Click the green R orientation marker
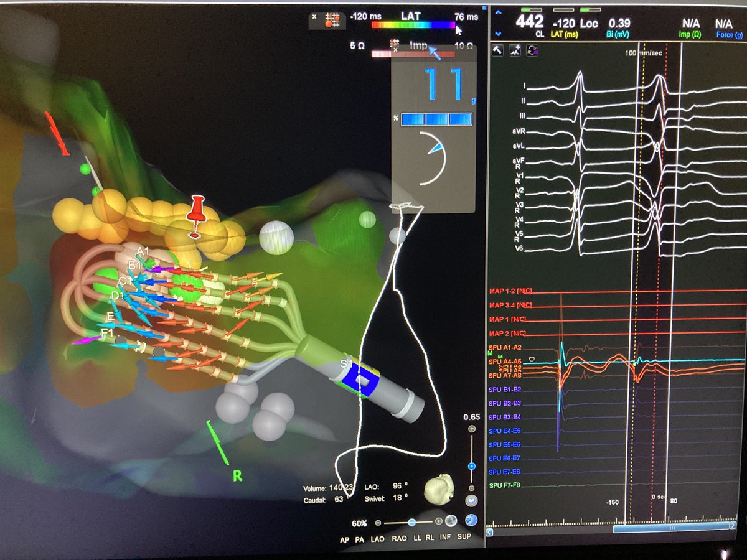Image resolution: width=747 pixels, height=560 pixels. pos(237,476)
